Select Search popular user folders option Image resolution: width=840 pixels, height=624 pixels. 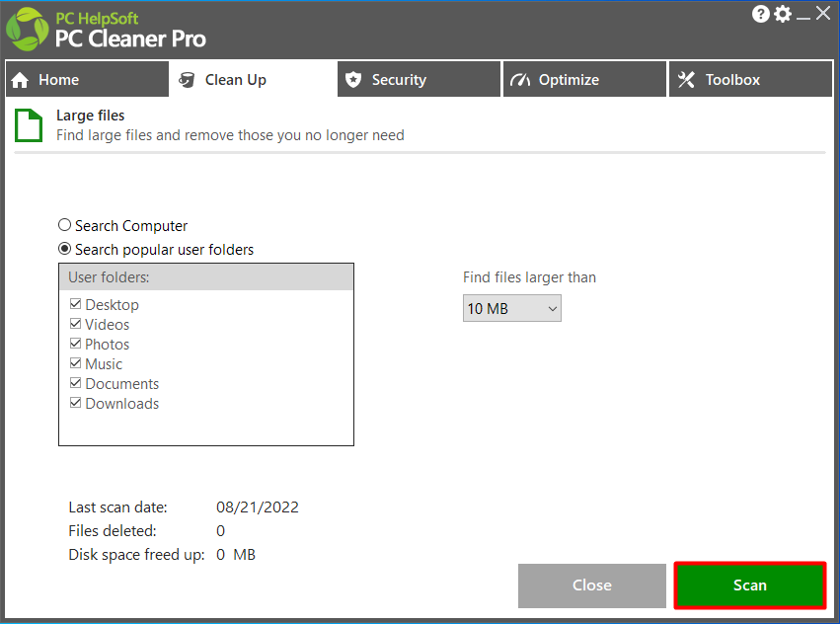pyautogui.click(x=64, y=249)
